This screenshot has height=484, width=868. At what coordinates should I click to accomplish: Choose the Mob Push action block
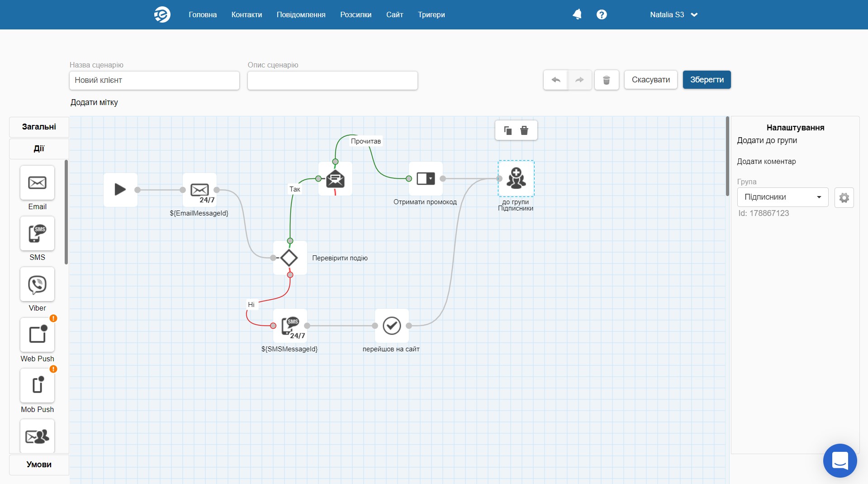[x=37, y=386]
